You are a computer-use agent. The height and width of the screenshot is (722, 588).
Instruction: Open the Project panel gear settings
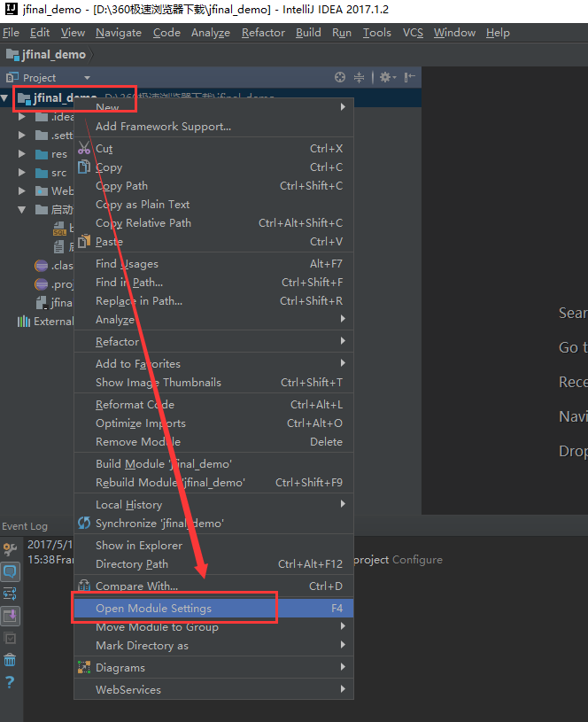(388, 77)
